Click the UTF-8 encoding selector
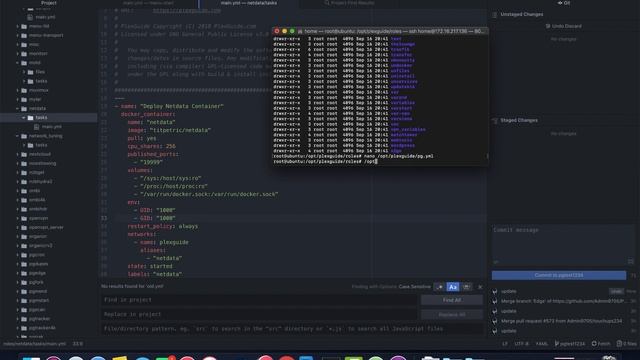640x360 pixels. click(x=521, y=344)
